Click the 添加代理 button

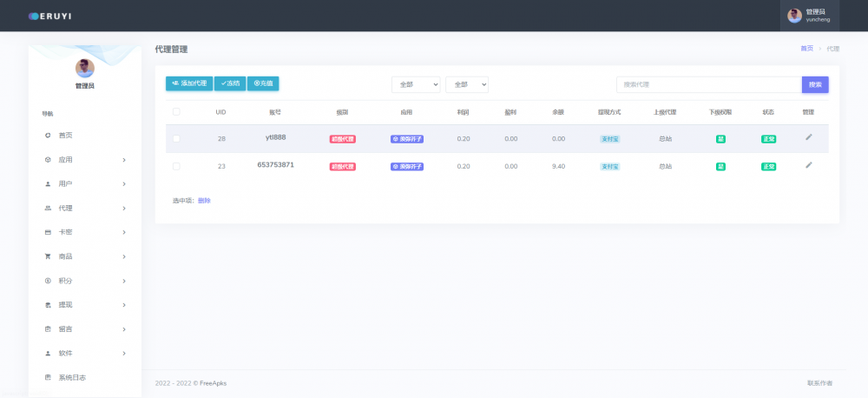click(x=188, y=83)
